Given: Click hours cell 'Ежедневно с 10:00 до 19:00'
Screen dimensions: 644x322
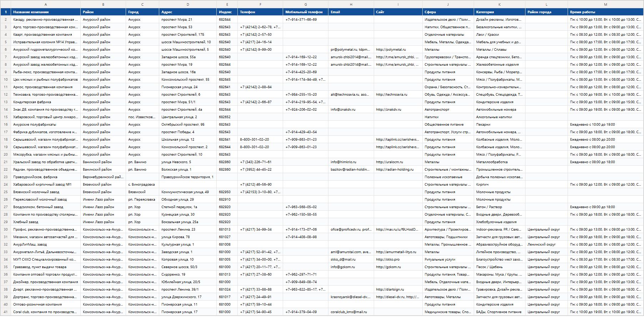Looking at the screenshot, I should pos(605,125).
